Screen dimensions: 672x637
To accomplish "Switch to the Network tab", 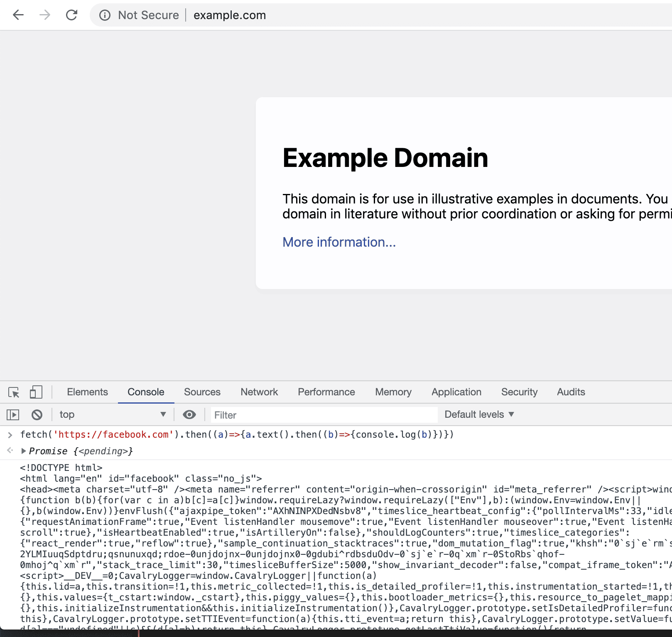I will coord(259,392).
